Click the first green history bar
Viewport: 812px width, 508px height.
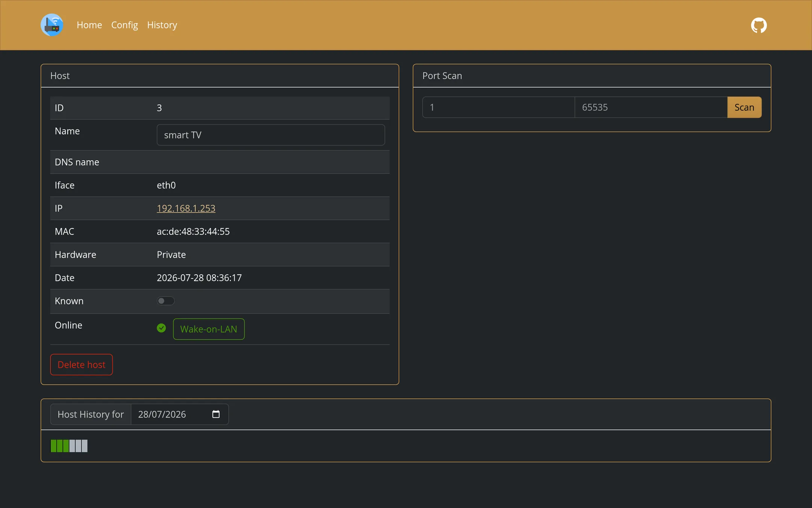[x=53, y=446]
